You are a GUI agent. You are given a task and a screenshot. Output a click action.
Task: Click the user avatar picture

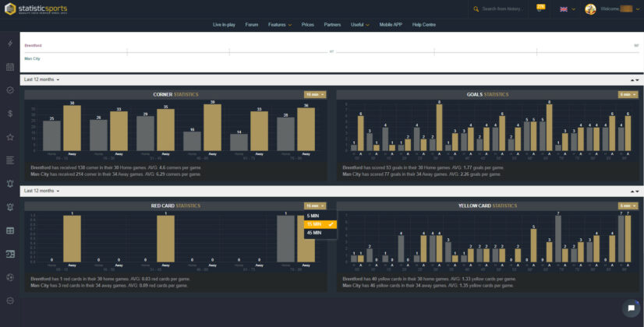pyautogui.click(x=590, y=9)
